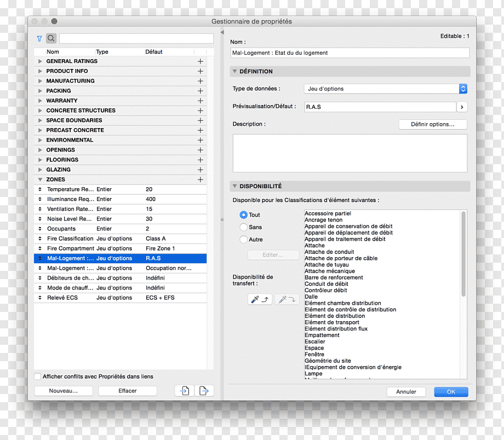Click the export properties icon button
The height and width of the screenshot is (440, 504).
(204, 391)
